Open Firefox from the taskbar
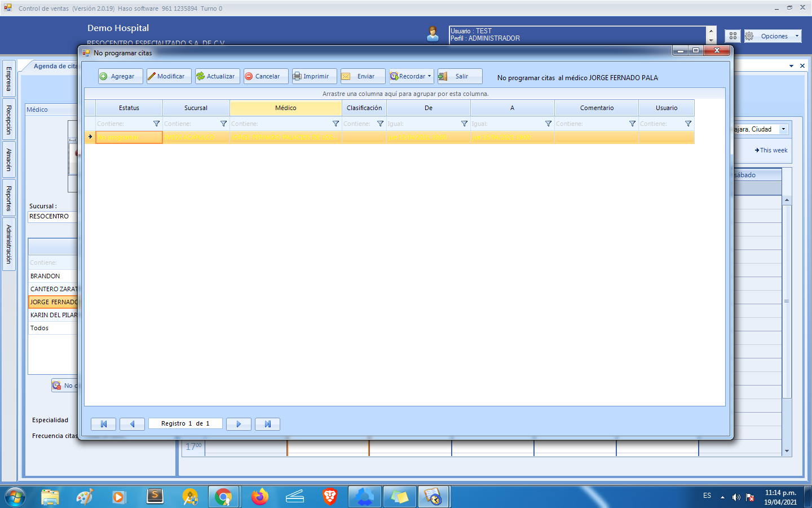 pos(259,497)
